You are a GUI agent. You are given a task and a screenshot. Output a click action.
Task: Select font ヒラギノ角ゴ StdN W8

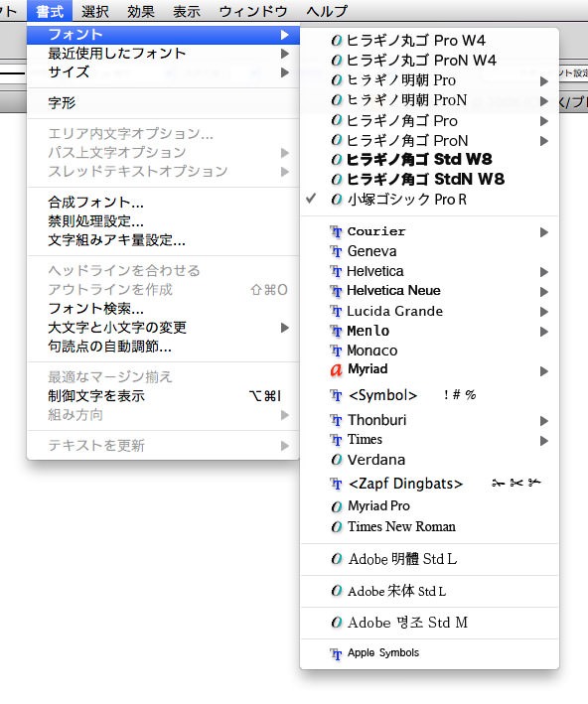[429, 179]
